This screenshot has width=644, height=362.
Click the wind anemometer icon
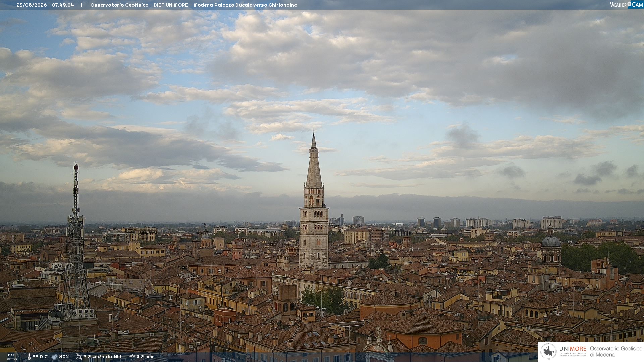pos(79,357)
